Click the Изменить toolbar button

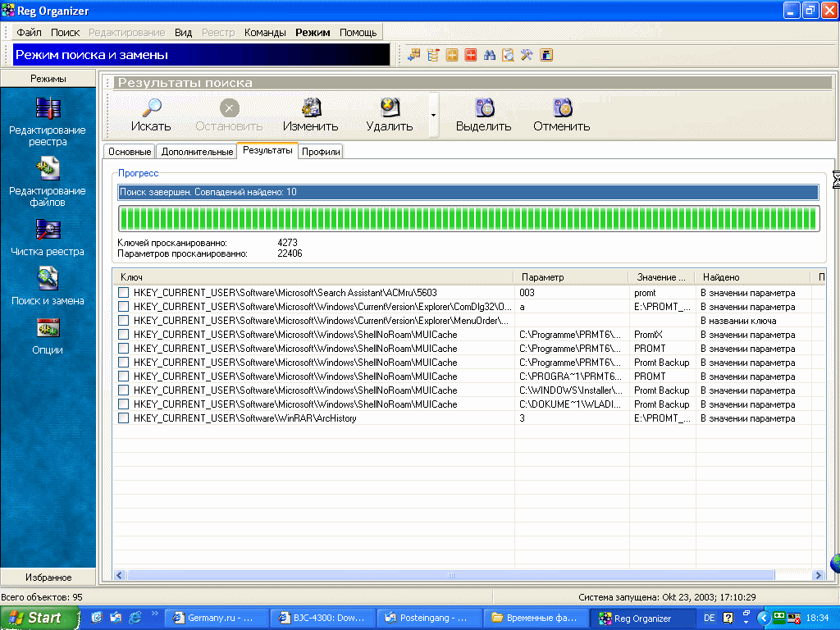pos(311,116)
